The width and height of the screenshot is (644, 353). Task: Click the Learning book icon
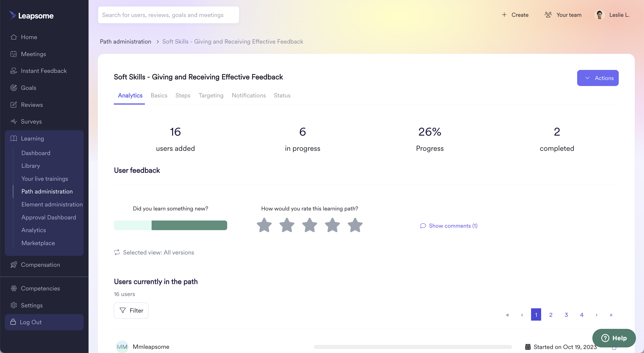13,138
